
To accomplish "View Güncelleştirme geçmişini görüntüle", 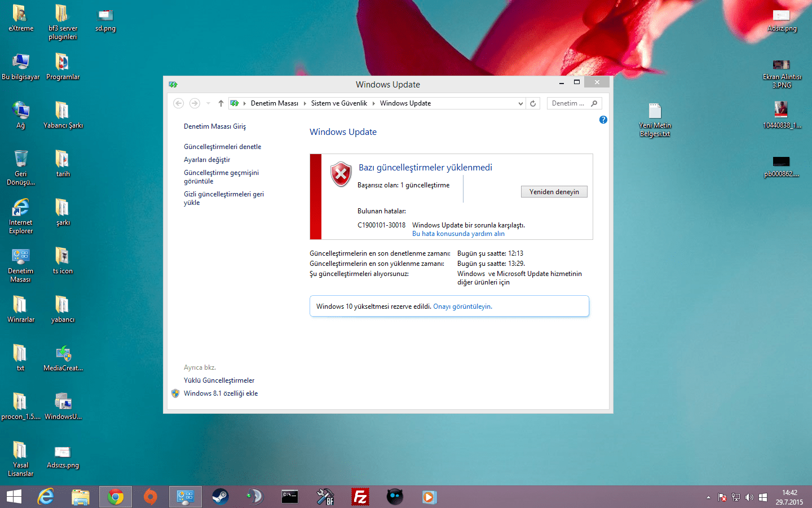I will (222, 177).
